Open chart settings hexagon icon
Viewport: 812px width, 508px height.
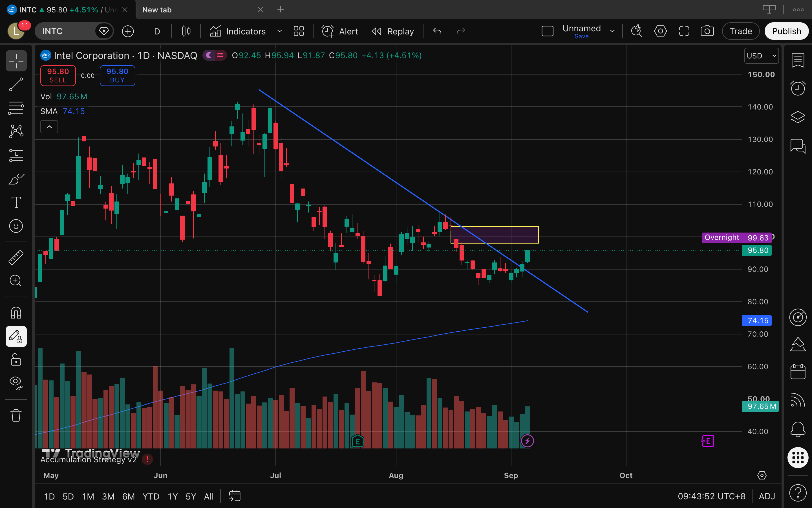(660, 31)
